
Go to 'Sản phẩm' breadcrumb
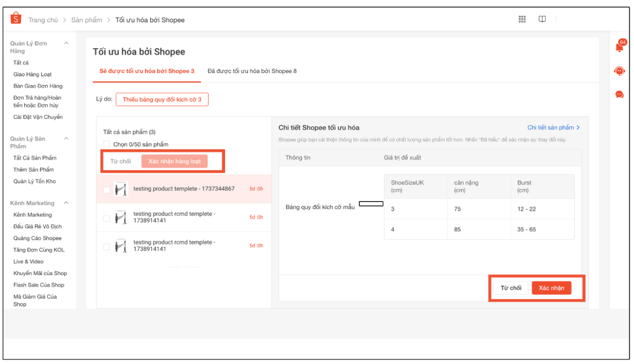pyautogui.click(x=86, y=20)
